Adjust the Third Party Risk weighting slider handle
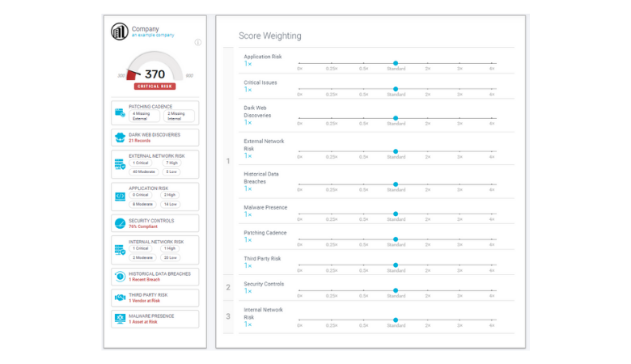This screenshot has width=631, height=364. (x=396, y=265)
